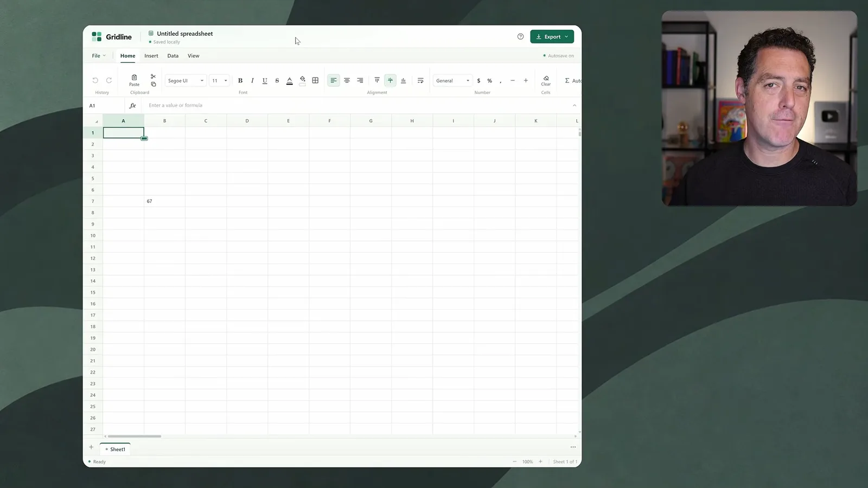
Task: Open the File menu
Action: point(98,56)
